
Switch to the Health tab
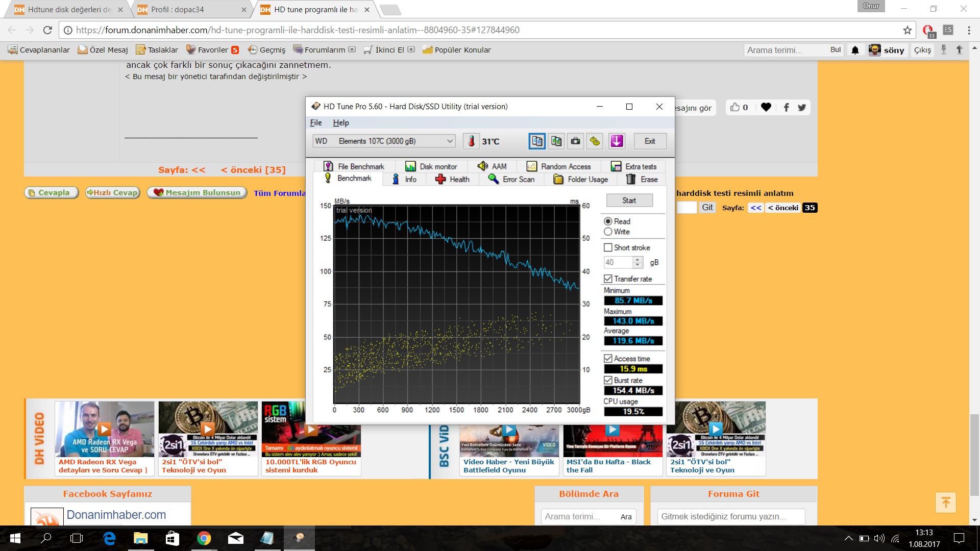pos(452,179)
